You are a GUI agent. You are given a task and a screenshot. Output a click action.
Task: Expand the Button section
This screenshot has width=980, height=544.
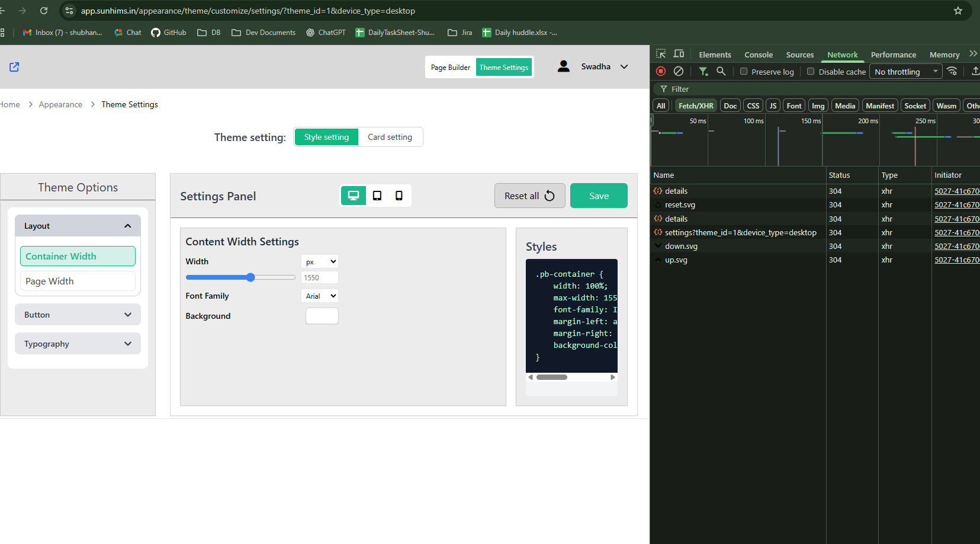coord(78,315)
